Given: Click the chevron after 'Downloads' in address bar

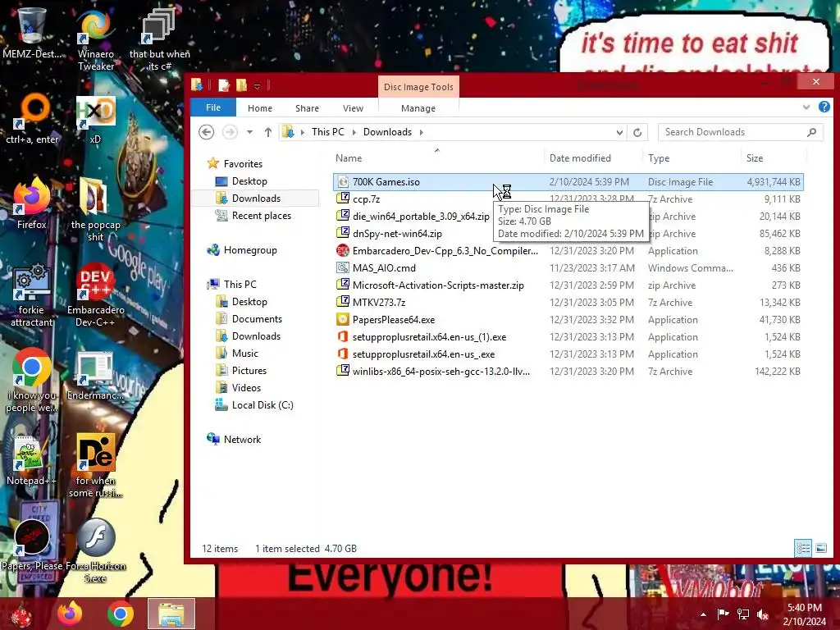Looking at the screenshot, I should [x=421, y=132].
